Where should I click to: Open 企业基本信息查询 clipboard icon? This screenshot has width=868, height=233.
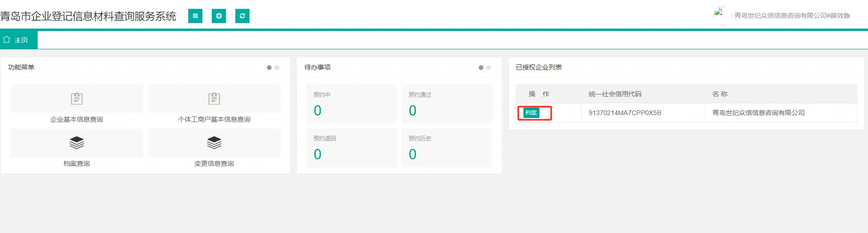[77, 99]
